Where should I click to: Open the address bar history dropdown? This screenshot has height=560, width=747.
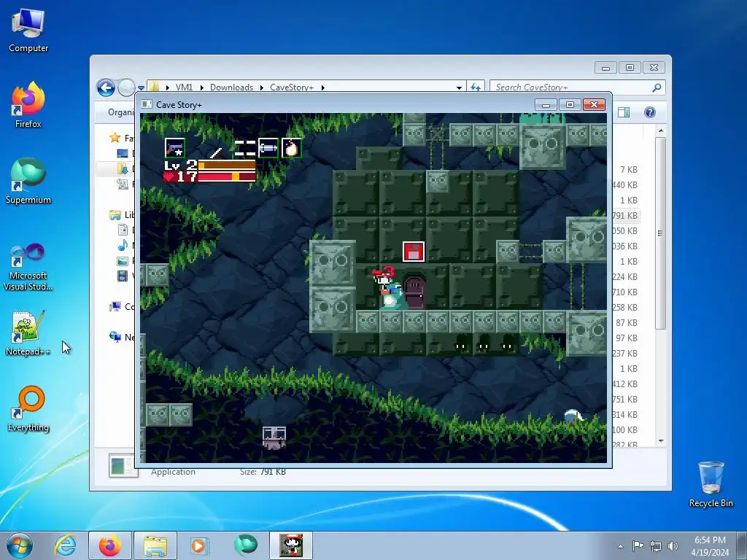coord(459,87)
